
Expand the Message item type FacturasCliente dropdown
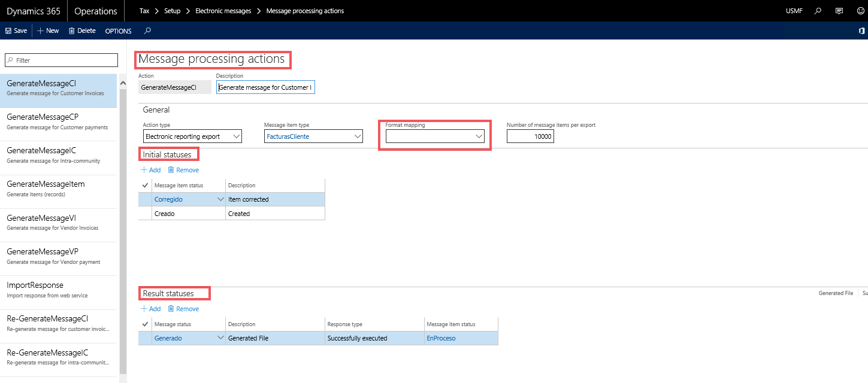358,136
